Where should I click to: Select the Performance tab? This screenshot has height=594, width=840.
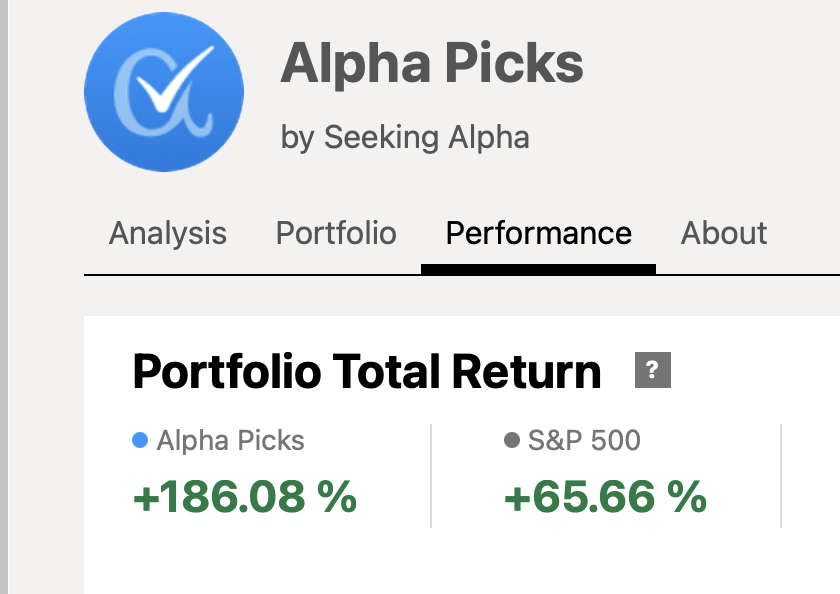click(538, 233)
